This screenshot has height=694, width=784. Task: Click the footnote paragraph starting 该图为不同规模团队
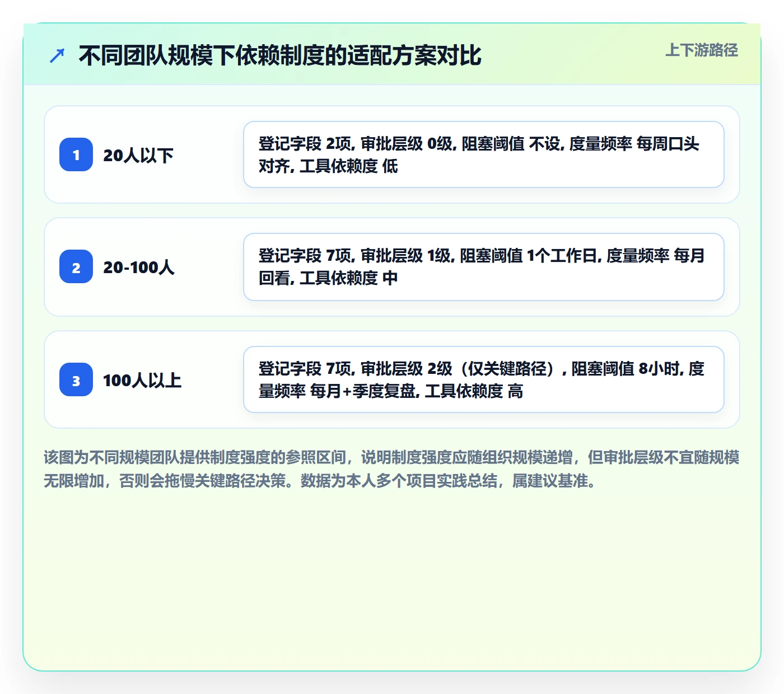(x=392, y=469)
